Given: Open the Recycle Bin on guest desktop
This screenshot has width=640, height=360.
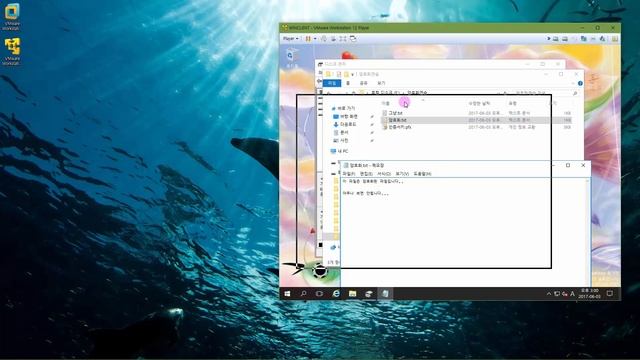Looking at the screenshot, I should (x=291, y=58).
